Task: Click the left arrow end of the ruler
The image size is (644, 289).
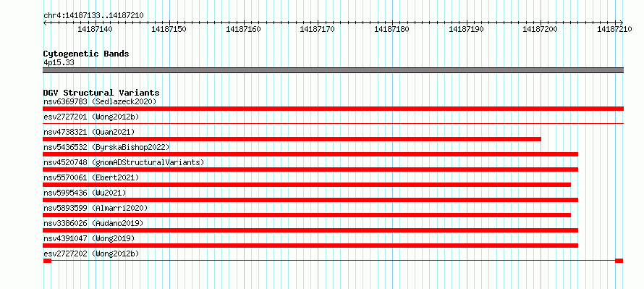Action: 45,22
